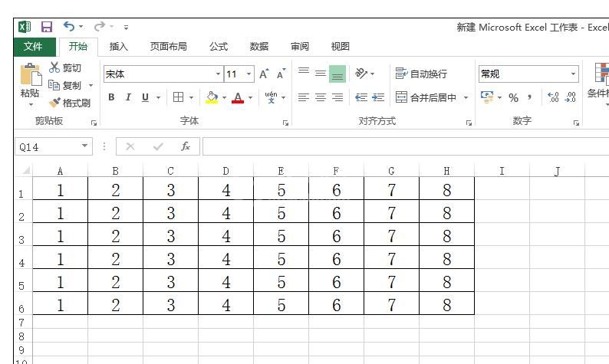Screen dimensions: 609x364
Task: Apply borders with the border icon
Action: (x=178, y=97)
